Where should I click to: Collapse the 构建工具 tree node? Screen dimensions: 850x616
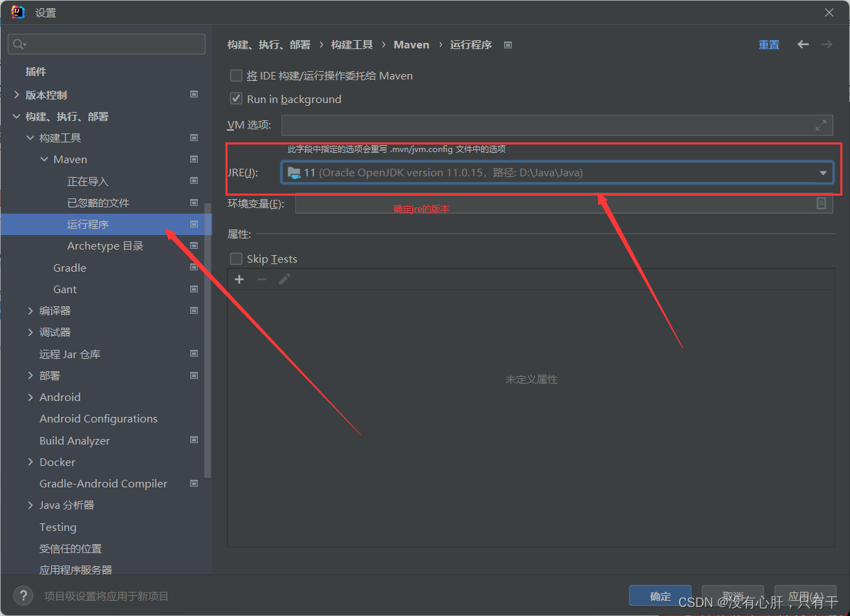(x=30, y=138)
